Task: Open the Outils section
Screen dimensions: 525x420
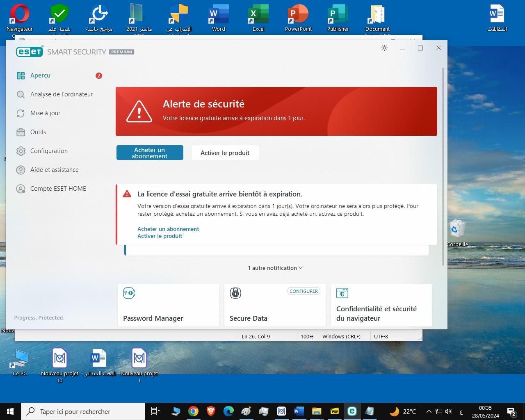Action: click(38, 132)
